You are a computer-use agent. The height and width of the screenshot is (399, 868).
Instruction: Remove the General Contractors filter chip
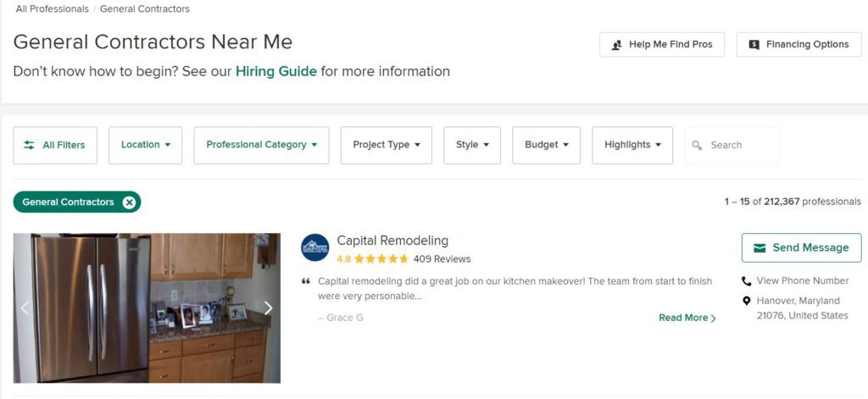tap(129, 202)
